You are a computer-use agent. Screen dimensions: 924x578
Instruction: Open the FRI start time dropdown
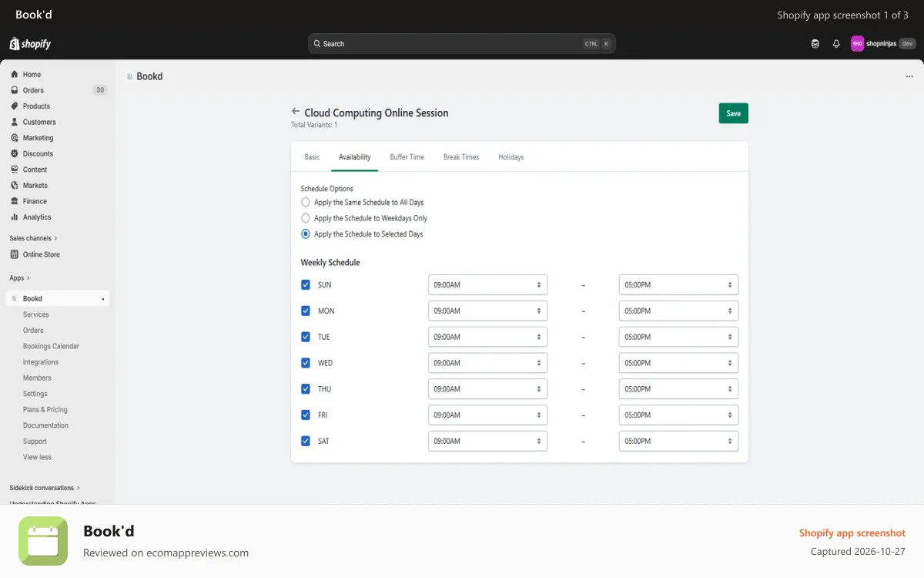487,415
